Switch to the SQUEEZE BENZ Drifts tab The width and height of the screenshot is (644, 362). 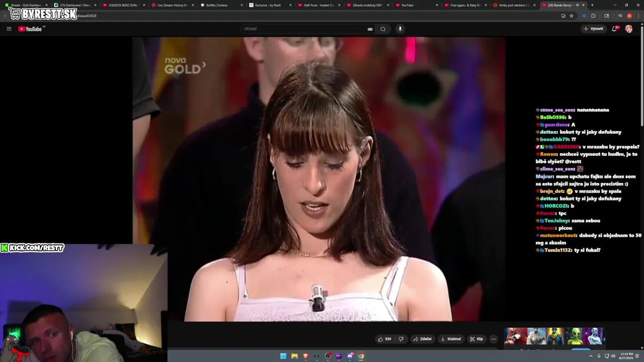tap(123, 5)
